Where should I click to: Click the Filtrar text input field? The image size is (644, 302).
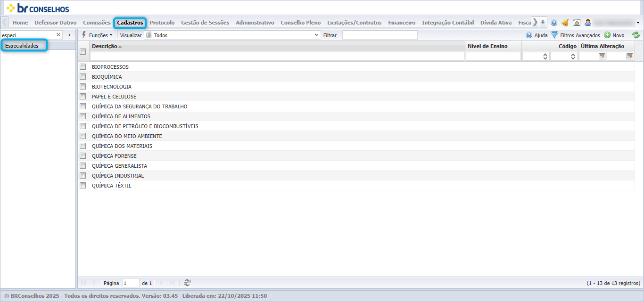pyautogui.click(x=380, y=35)
